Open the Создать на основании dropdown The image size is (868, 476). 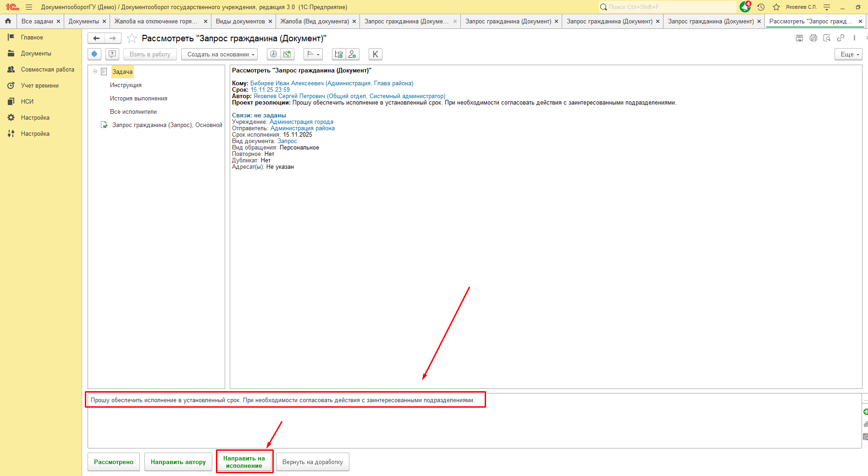coord(220,54)
